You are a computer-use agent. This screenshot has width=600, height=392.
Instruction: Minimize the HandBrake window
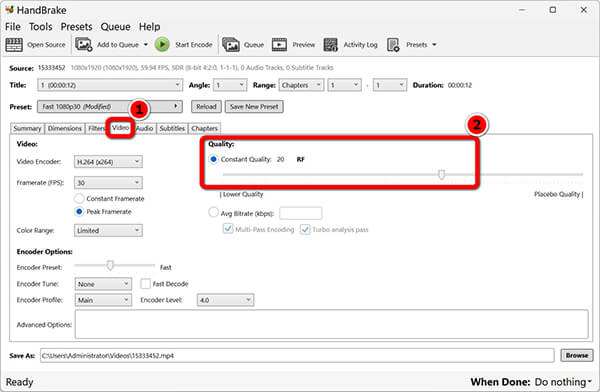pos(523,10)
